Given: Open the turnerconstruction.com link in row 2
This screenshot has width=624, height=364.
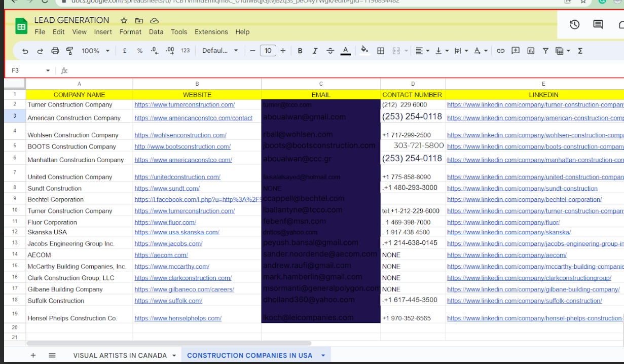Looking at the screenshot, I should pyautogui.click(x=185, y=105).
